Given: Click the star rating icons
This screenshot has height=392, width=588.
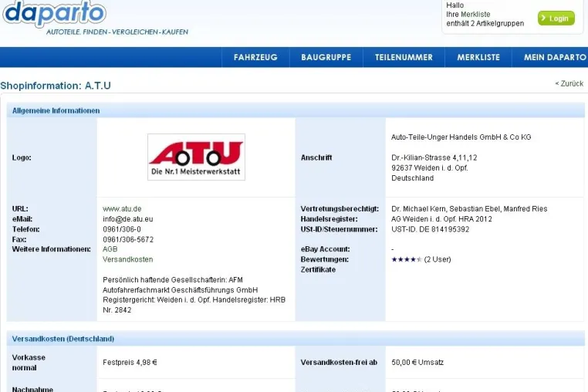Looking at the screenshot, I should tap(407, 259).
